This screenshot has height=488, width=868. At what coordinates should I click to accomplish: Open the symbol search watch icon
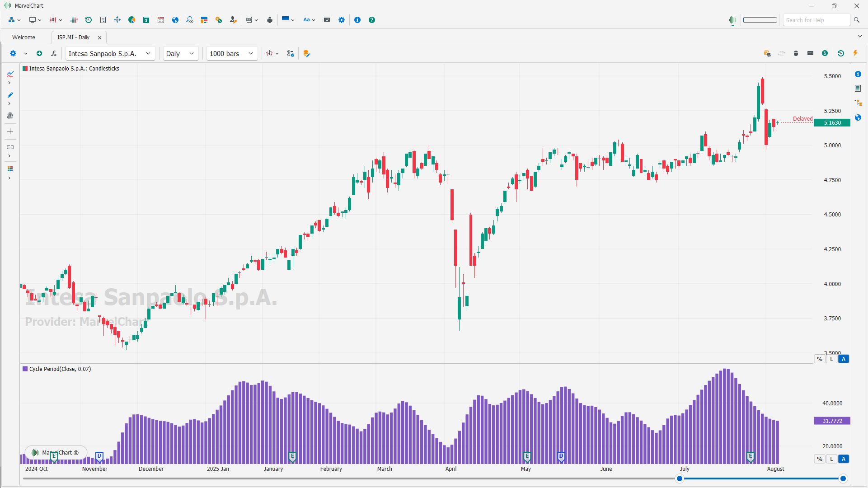click(x=190, y=20)
